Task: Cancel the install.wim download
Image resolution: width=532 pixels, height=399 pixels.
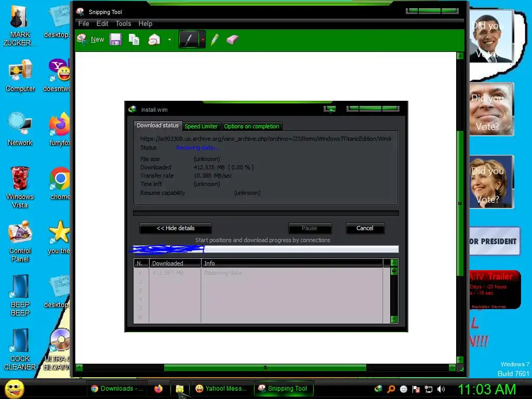Action: [365, 228]
